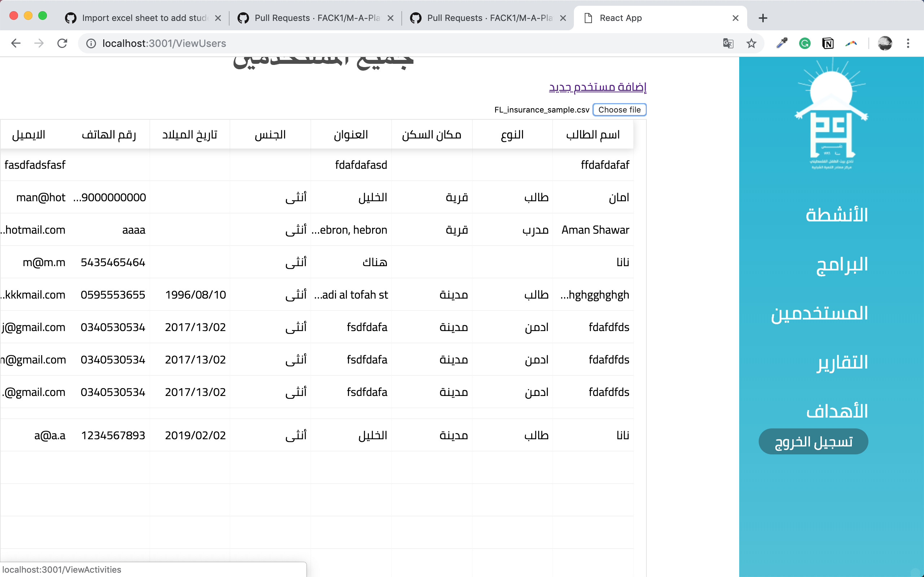Open البرامج from the sidebar
The height and width of the screenshot is (577, 924).
pos(842,264)
